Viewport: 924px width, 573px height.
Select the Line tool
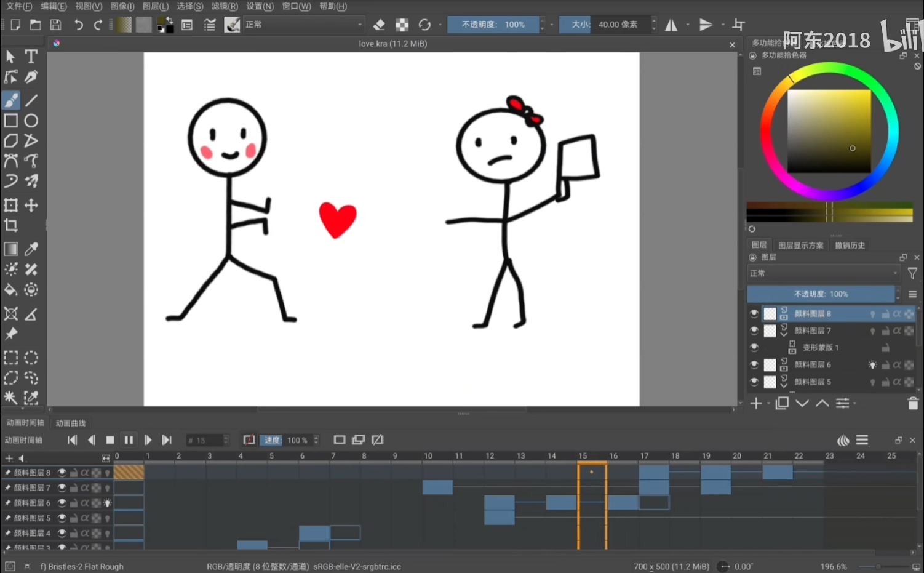(31, 100)
